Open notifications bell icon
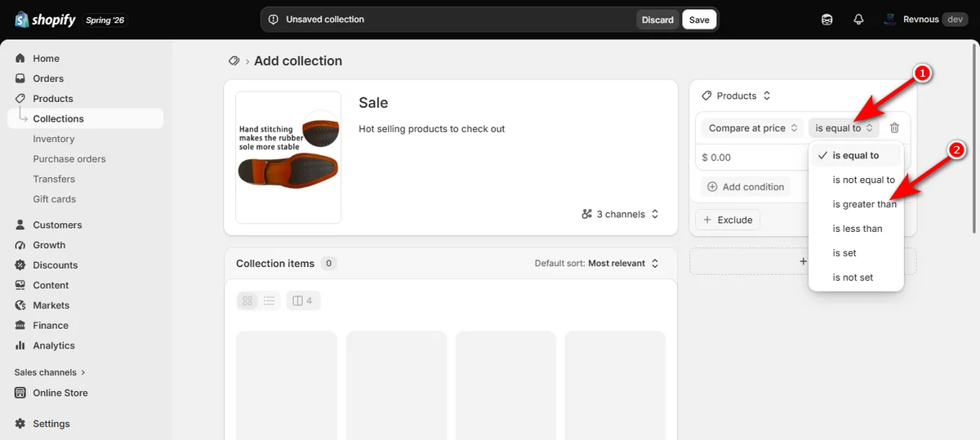Screen dimensions: 980x440 [x=858, y=20]
